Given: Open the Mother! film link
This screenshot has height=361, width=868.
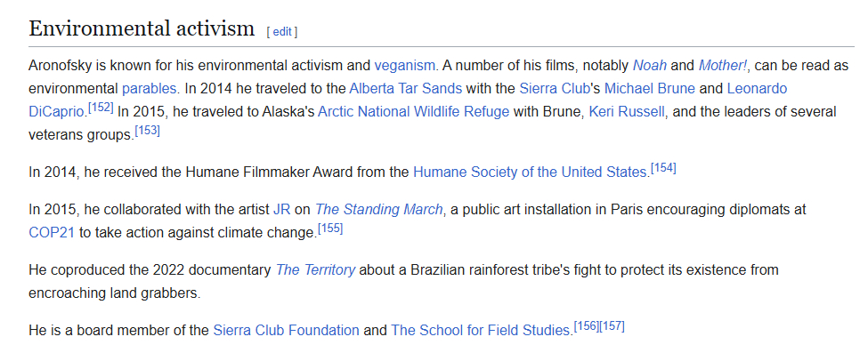Looking at the screenshot, I should 721,66.
